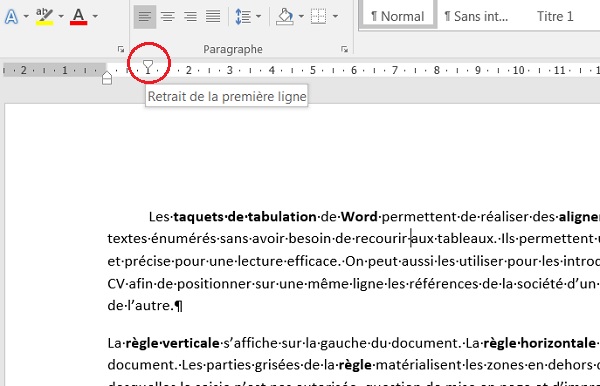Click the borders icon
The image size is (600, 386).
(318, 16)
